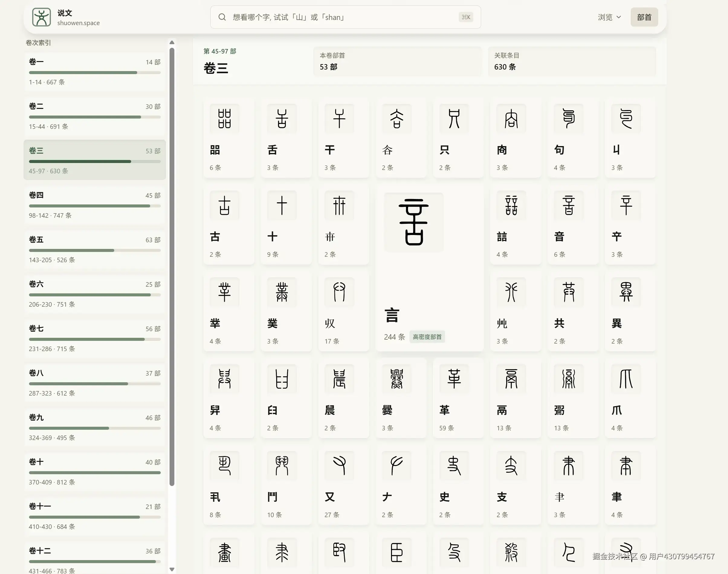
Task: Open the 丩 radical seal glyph
Action: [626, 119]
